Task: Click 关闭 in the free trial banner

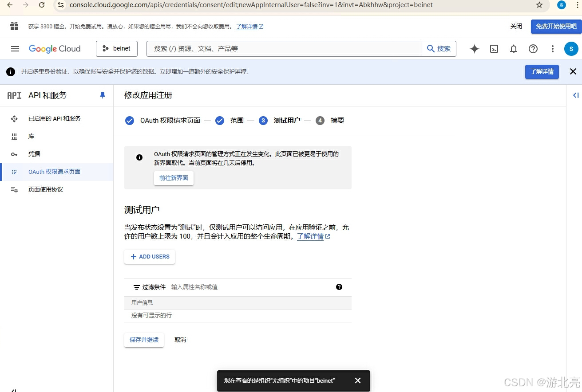Action: pyautogui.click(x=516, y=27)
